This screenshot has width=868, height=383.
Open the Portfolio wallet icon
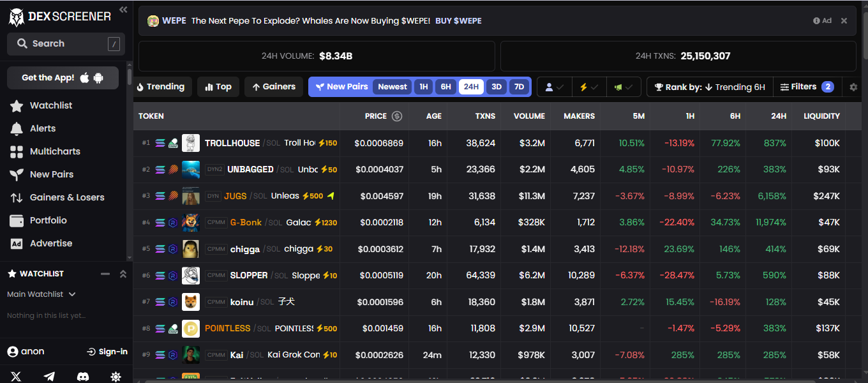click(x=17, y=220)
